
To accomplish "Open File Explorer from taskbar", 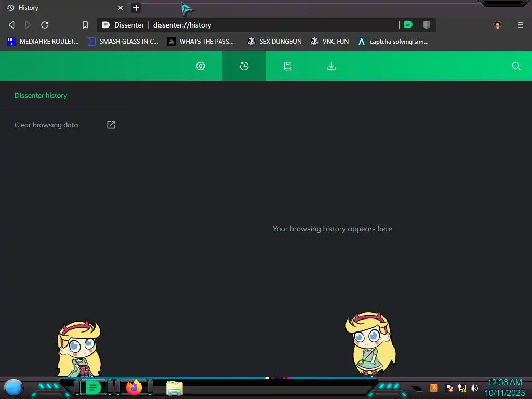I will pyautogui.click(x=175, y=388).
